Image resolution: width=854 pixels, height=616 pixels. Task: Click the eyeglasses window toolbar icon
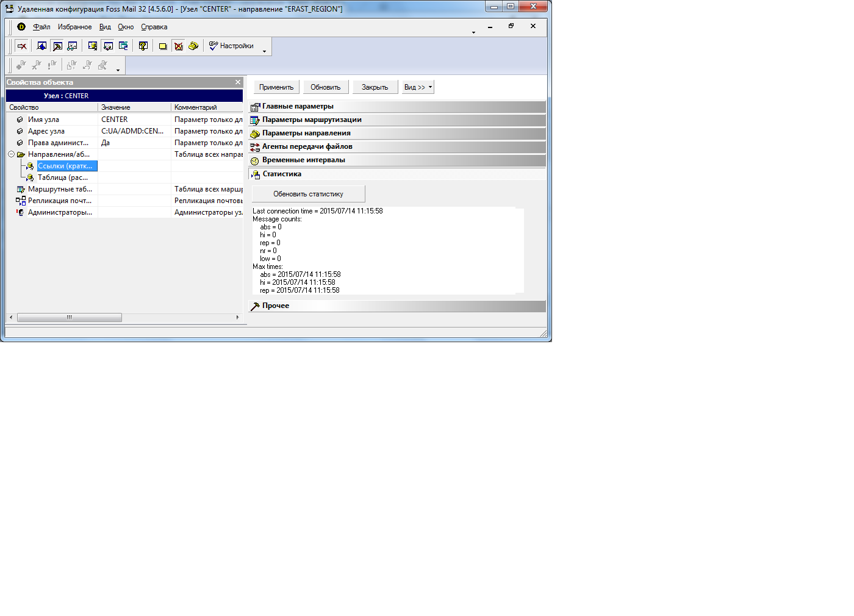73,46
